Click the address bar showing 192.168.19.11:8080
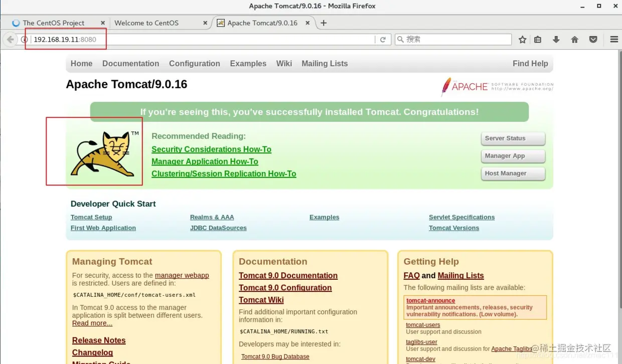This screenshot has width=622, height=364. click(x=203, y=40)
